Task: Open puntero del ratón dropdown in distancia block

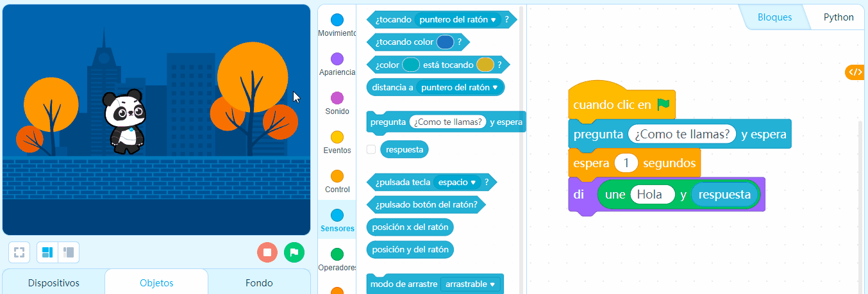Action: (x=460, y=87)
